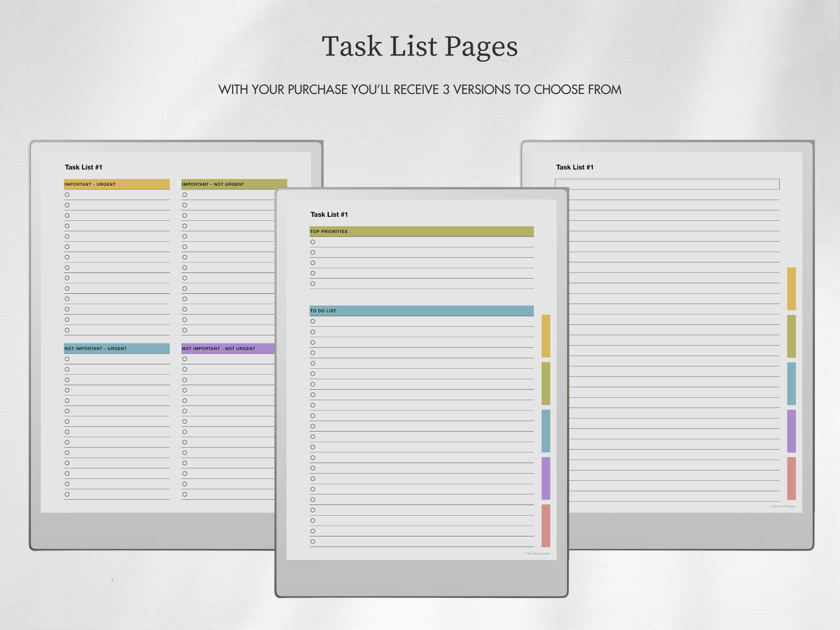The image size is (840, 630).
Task: Click Task List #1 title on middle page
Action: coord(329,215)
